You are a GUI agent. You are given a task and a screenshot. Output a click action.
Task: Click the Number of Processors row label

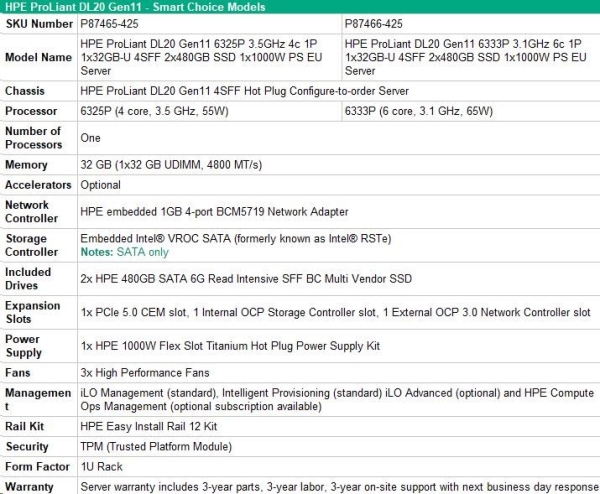pyautogui.click(x=33, y=138)
